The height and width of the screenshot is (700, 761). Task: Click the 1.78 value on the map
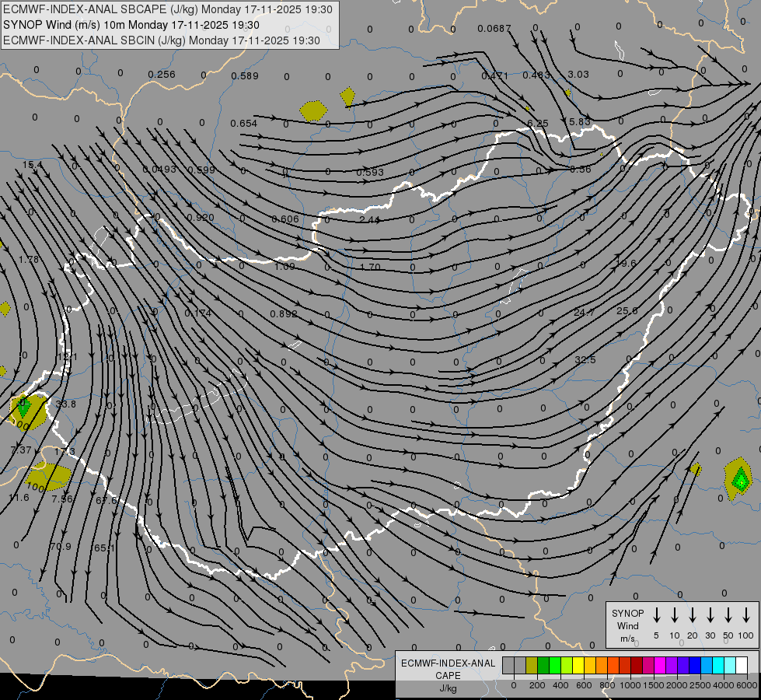[x=29, y=260]
